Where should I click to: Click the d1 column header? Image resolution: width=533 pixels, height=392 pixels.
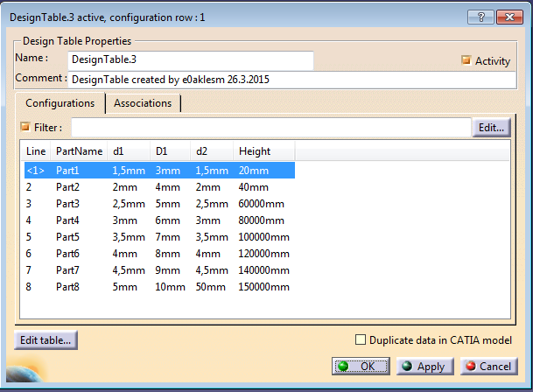click(129, 151)
